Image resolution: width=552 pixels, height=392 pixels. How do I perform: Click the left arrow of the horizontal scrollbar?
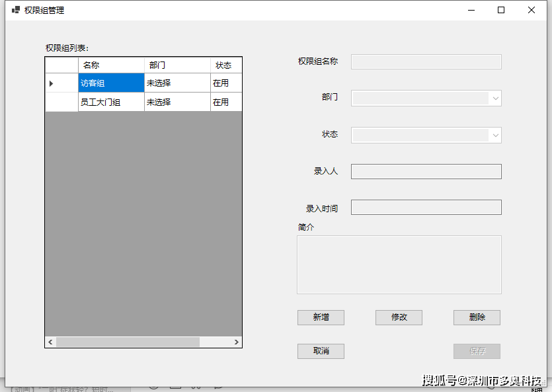pos(50,342)
